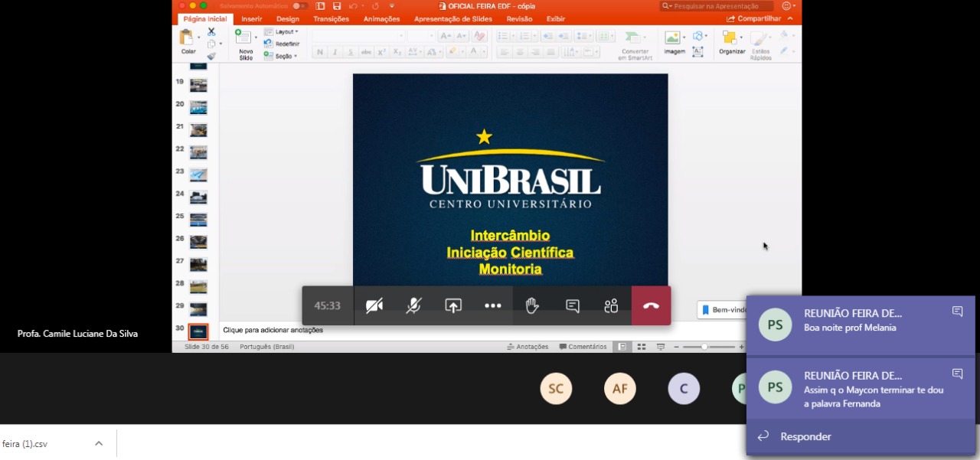The image size is (980, 460).
Task: Switch to Normal view in the status bar
Action: [622, 347]
